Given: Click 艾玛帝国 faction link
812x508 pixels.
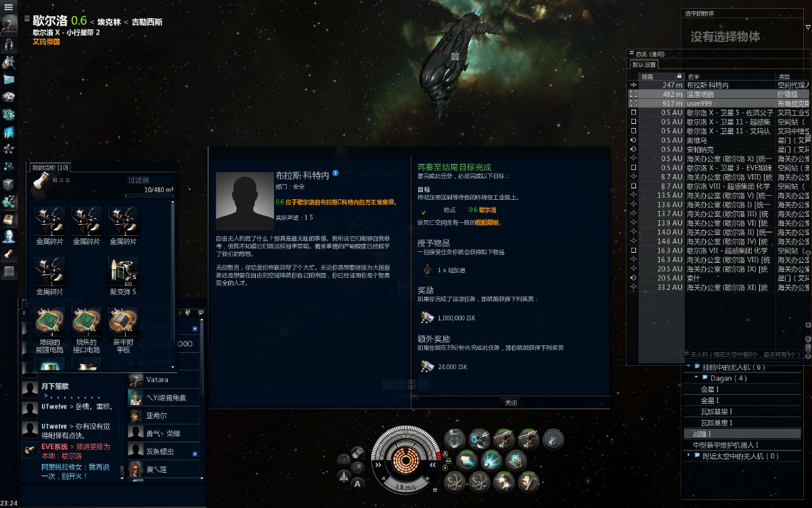Looking at the screenshot, I should 46,42.
